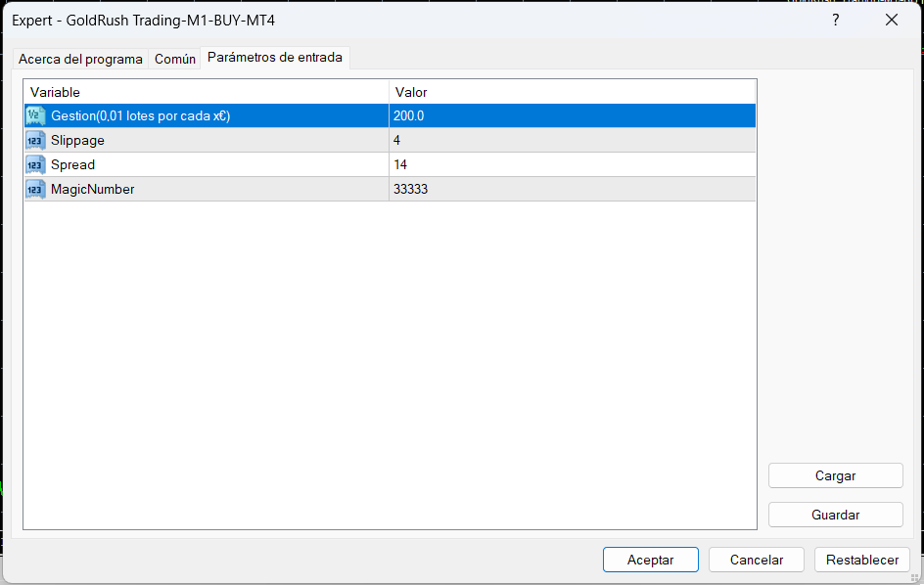Select the Gestion value field showing 200.0
The width and height of the screenshot is (924, 585).
point(572,115)
